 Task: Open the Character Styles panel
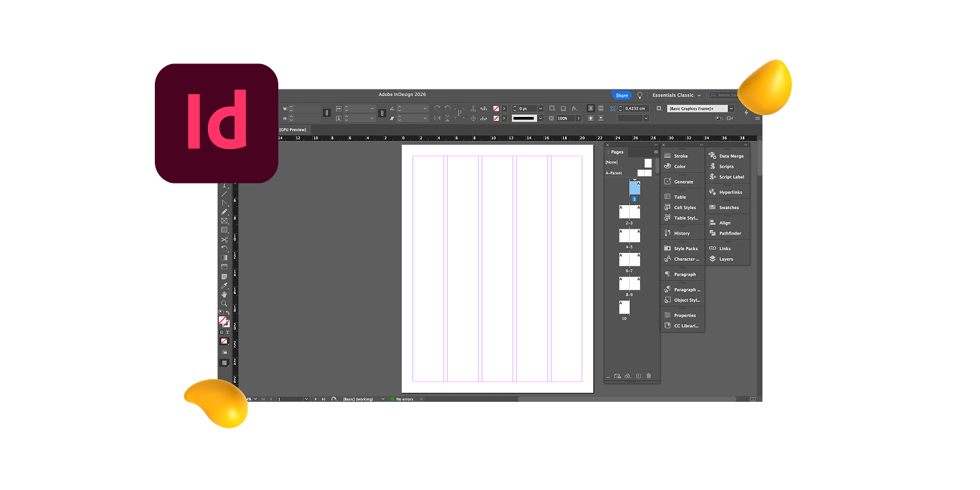point(682,259)
